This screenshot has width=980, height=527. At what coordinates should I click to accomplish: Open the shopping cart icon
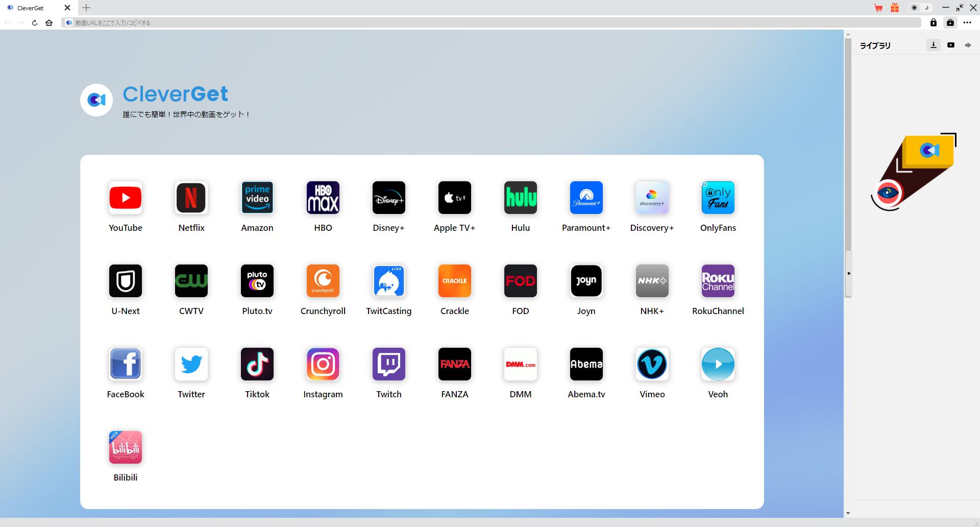pos(878,8)
